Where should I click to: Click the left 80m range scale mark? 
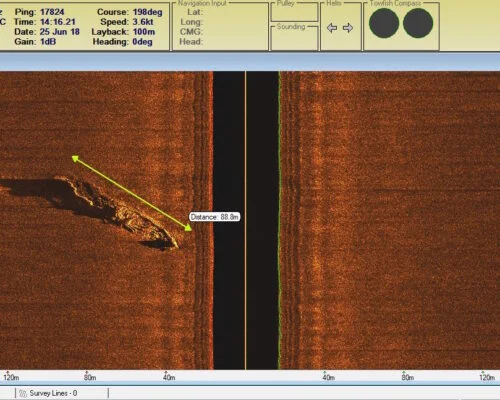pyautogui.click(x=90, y=377)
